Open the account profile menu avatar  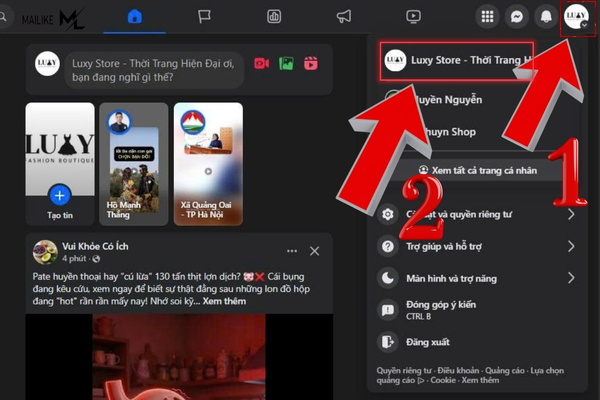point(576,16)
